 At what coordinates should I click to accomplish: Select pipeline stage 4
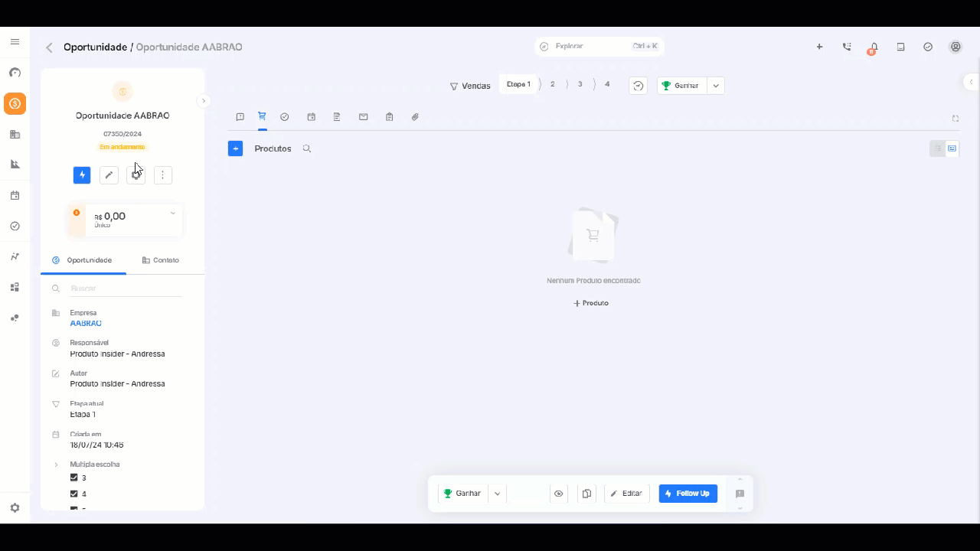(x=607, y=84)
